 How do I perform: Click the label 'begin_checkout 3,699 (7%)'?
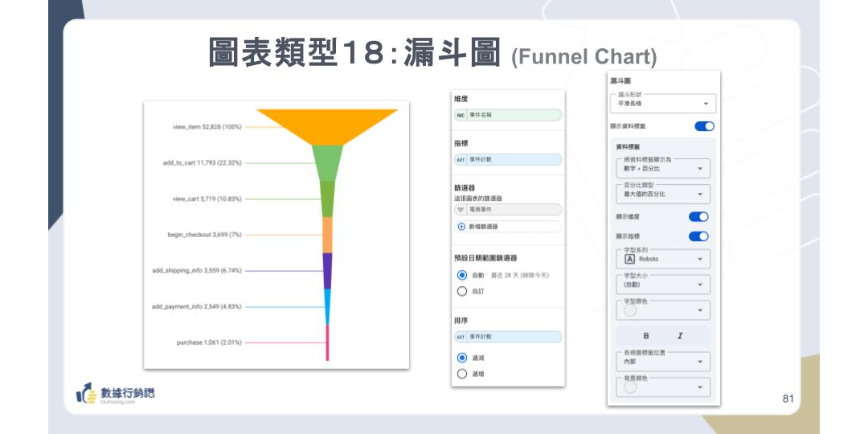205,235
